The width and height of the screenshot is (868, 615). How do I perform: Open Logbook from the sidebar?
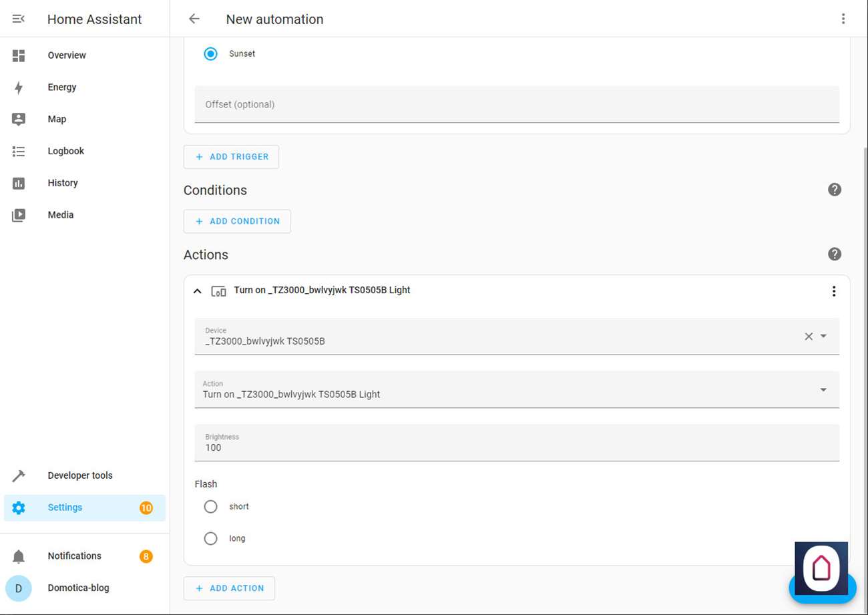click(65, 152)
